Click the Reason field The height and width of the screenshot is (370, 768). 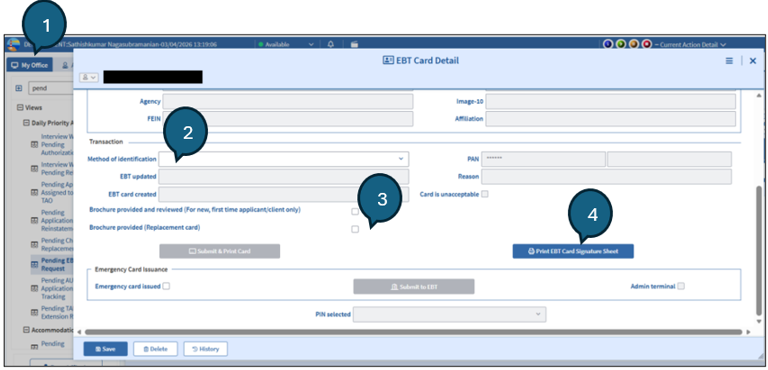[x=606, y=176]
